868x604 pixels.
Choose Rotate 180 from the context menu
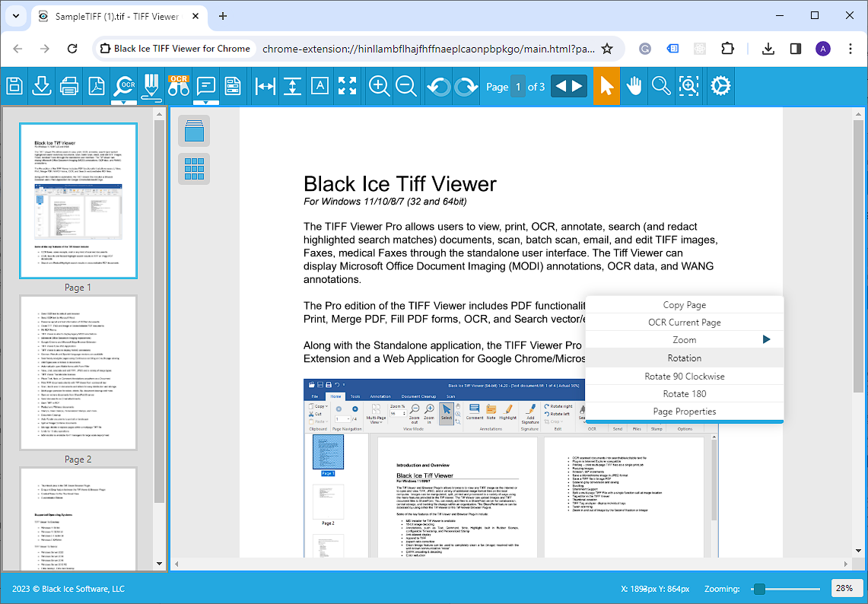click(684, 393)
